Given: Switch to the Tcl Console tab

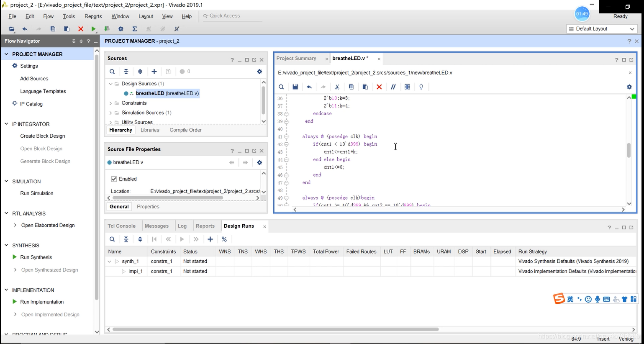Looking at the screenshot, I should [122, 226].
